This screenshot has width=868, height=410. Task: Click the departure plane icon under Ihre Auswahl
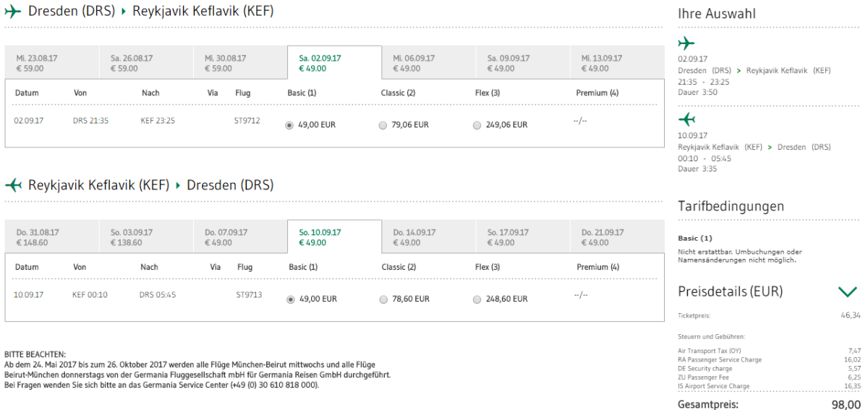pos(686,43)
